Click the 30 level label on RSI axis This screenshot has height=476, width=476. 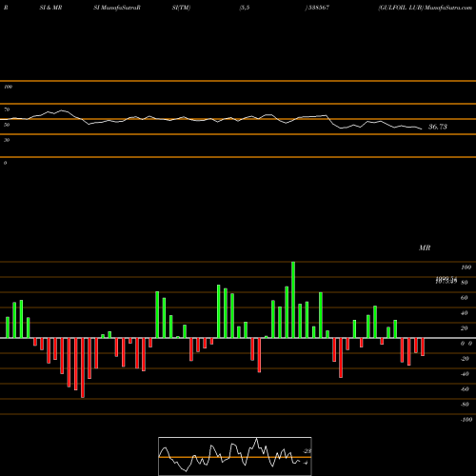click(x=7, y=140)
